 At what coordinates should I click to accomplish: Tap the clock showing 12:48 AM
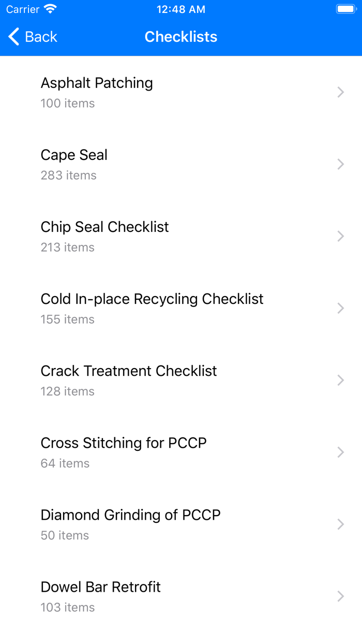(x=180, y=9)
